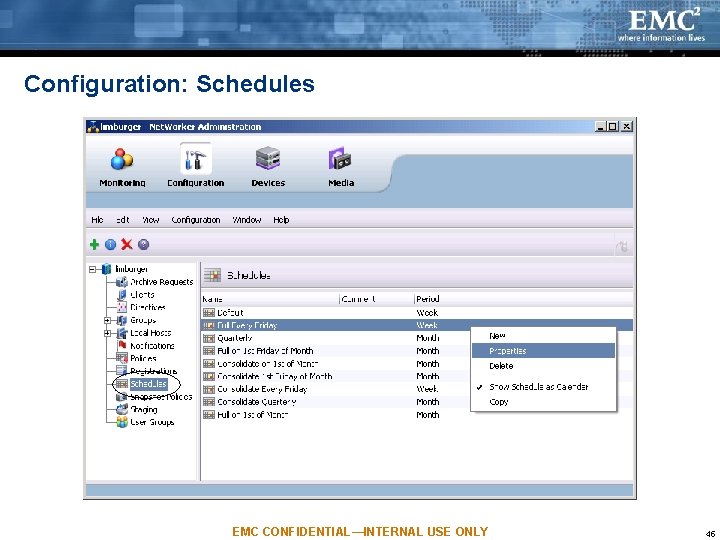Sort by the Period column header
Image resolution: width=720 pixels, height=540 pixels.
tap(523, 299)
